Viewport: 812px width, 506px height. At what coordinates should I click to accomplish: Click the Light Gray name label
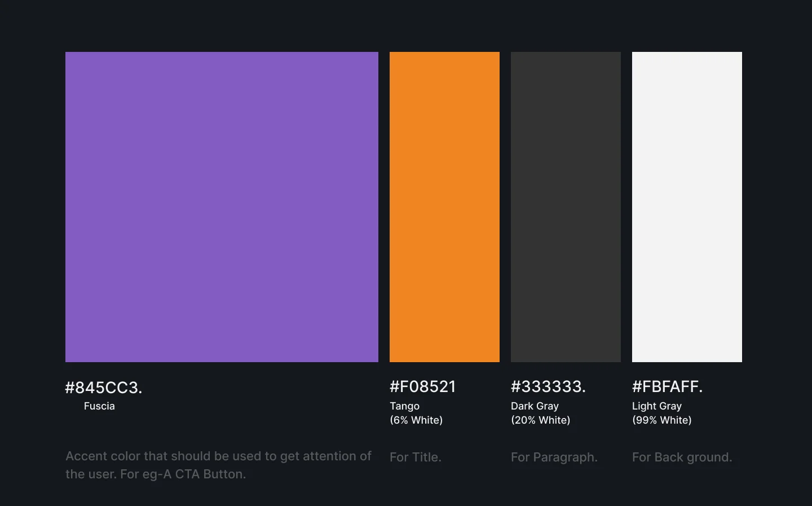coord(657,406)
